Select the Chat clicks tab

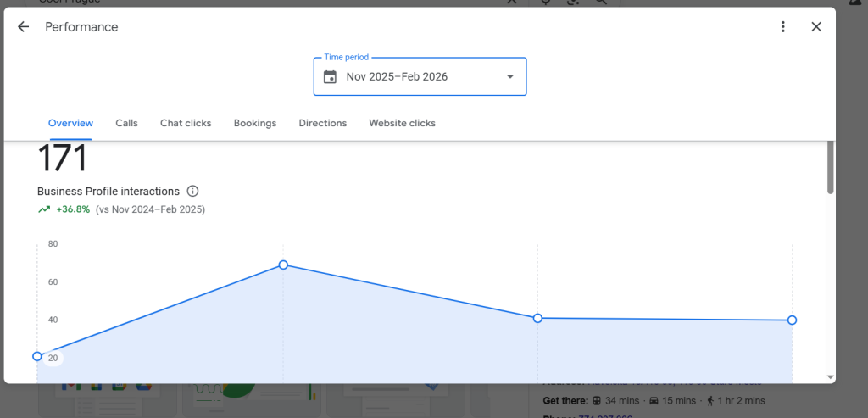186,123
